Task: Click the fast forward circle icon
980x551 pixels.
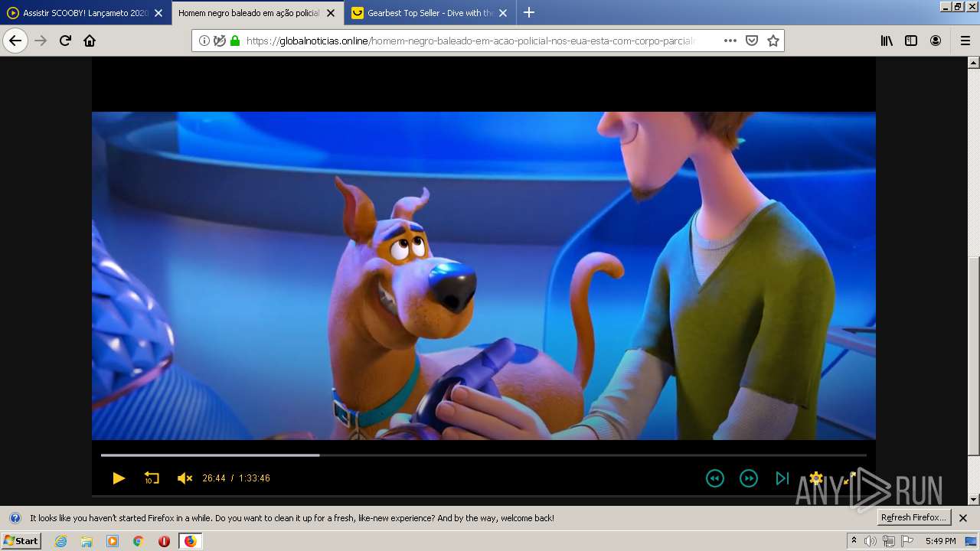Action: click(748, 478)
